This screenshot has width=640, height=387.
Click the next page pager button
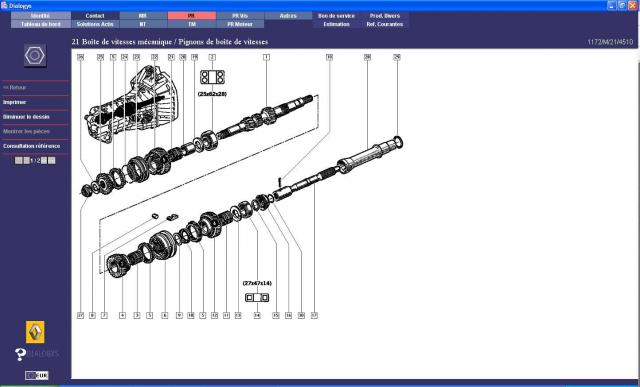pyautogui.click(x=44, y=160)
